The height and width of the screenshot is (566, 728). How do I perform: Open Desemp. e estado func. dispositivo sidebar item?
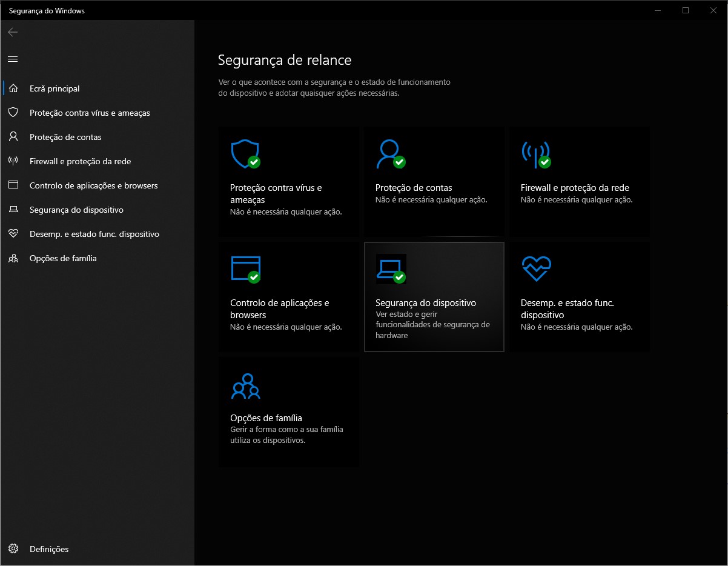(x=97, y=234)
